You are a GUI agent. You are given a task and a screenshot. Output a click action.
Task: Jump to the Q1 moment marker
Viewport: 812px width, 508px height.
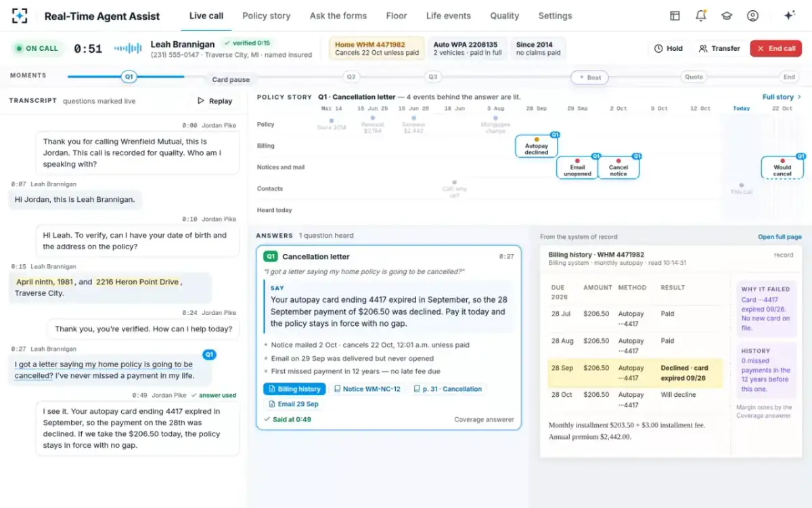tap(129, 77)
